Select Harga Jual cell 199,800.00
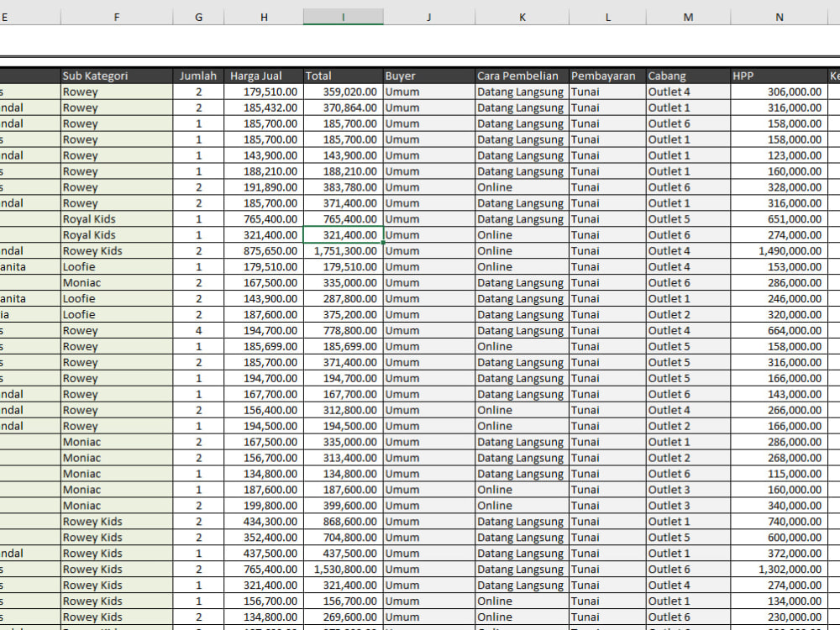Screen dimensions: 840x630 click(x=264, y=505)
